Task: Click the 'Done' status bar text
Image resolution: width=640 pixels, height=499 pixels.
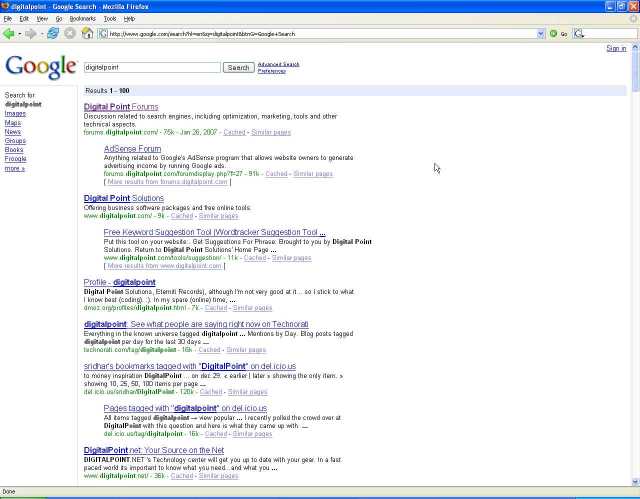Action: tap(9, 492)
